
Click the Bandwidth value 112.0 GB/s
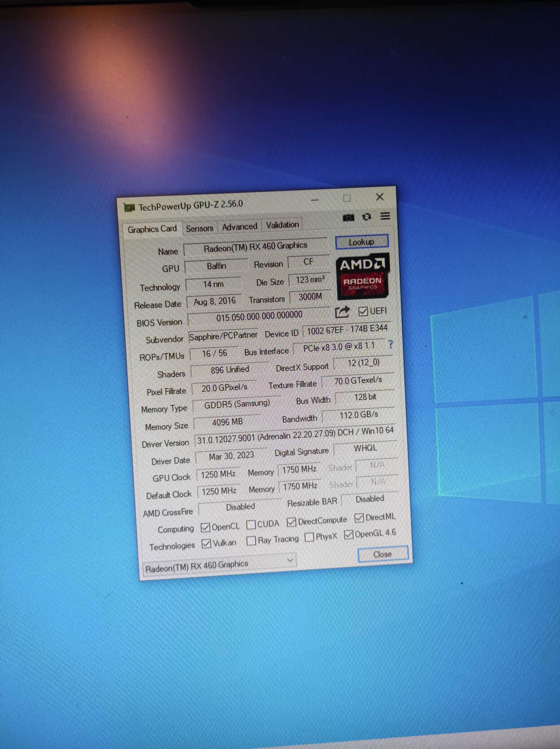click(359, 415)
